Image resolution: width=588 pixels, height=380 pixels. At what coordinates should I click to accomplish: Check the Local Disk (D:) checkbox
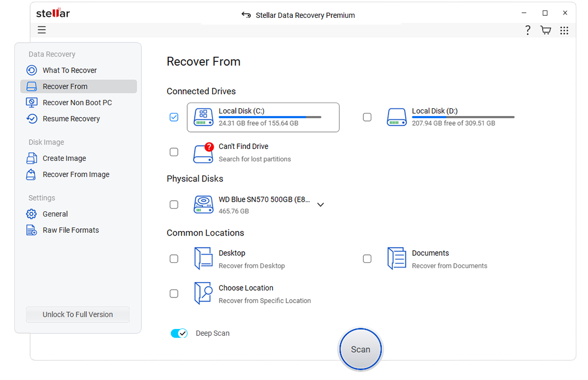(x=367, y=117)
